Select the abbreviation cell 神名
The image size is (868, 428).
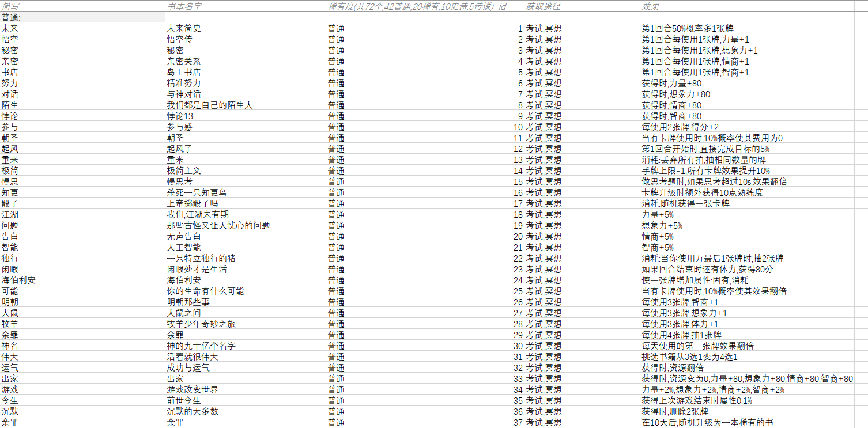tap(82, 346)
